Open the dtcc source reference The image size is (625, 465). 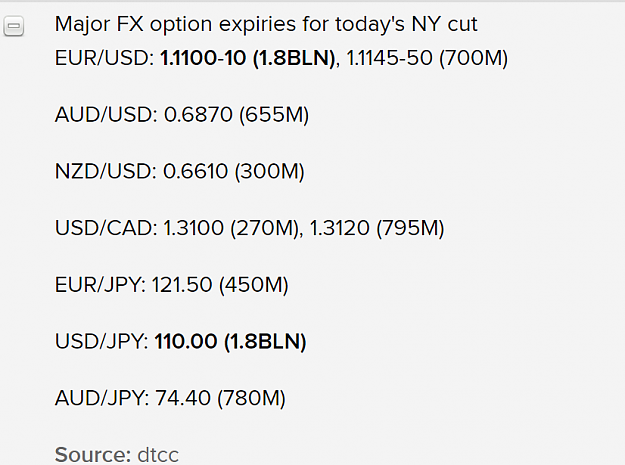click(x=158, y=455)
